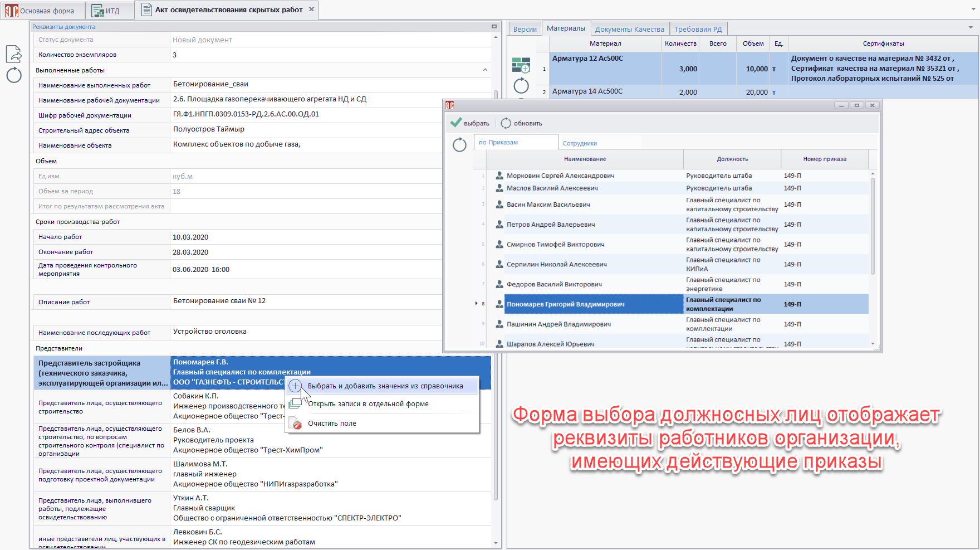Close the Акт освидетельствования скрытых работ tab

pyautogui.click(x=311, y=9)
